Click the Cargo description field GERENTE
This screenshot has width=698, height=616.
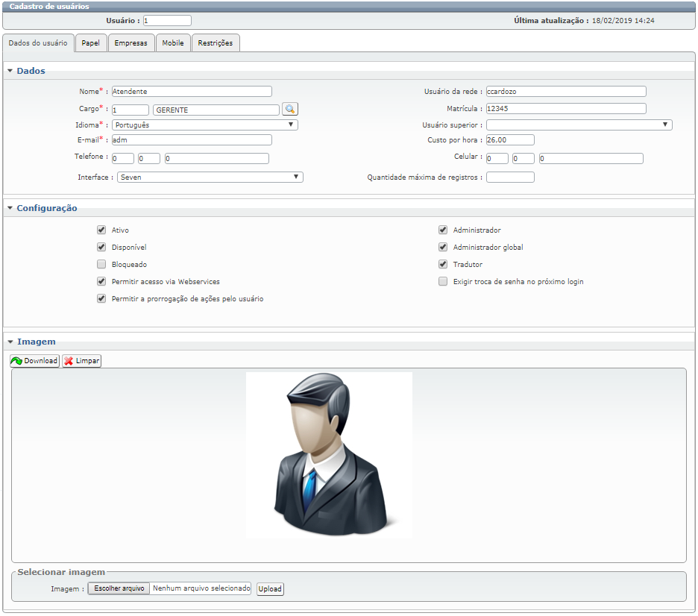(216, 110)
